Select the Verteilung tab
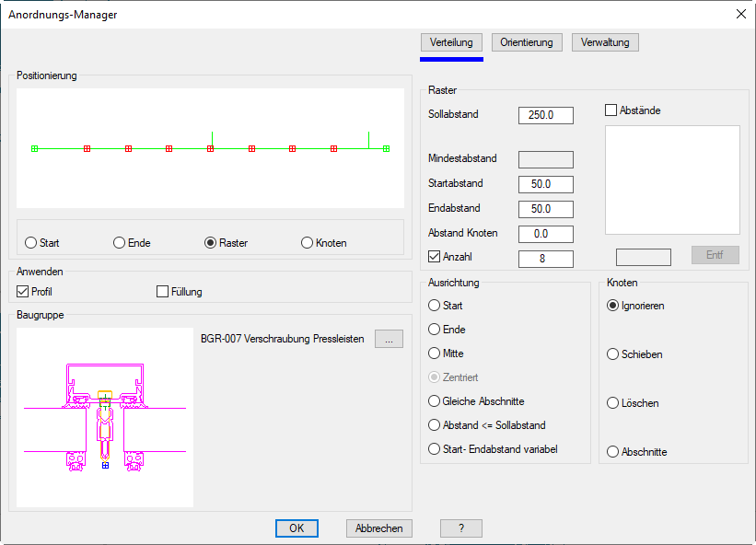756x545 pixels. coord(451,42)
